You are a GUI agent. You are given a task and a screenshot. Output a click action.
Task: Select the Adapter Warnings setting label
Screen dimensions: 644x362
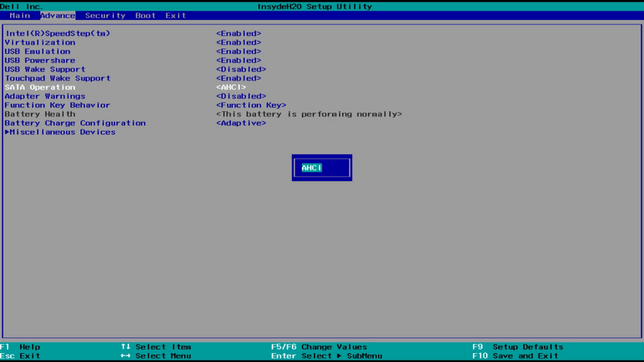[45, 97]
